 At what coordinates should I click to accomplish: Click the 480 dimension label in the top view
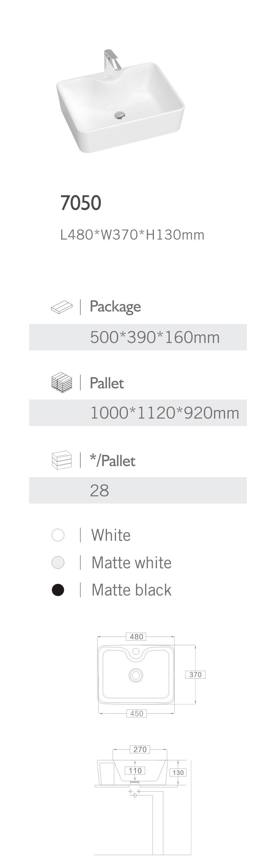(x=136, y=637)
